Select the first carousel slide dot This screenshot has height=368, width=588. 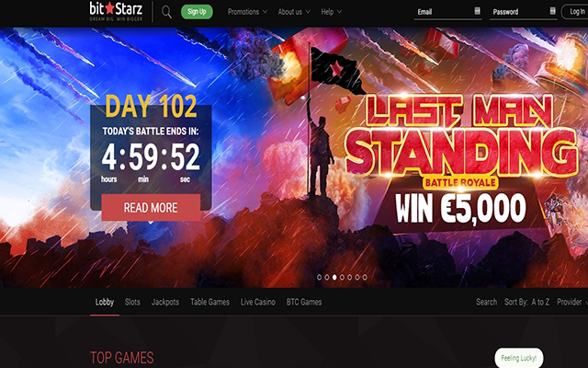(x=319, y=277)
